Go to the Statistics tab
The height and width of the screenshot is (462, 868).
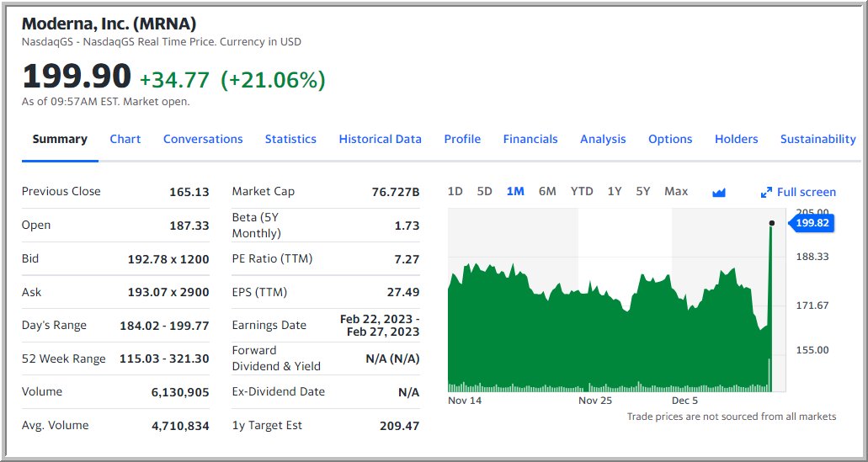click(x=290, y=140)
